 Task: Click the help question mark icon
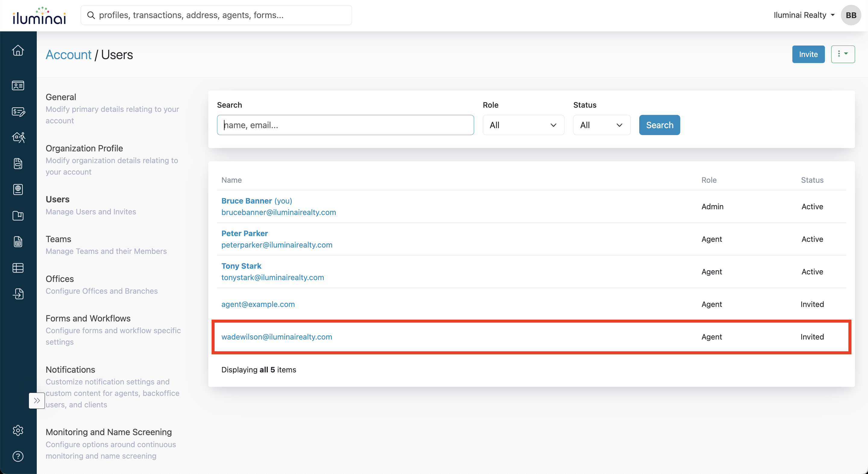[18, 456]
